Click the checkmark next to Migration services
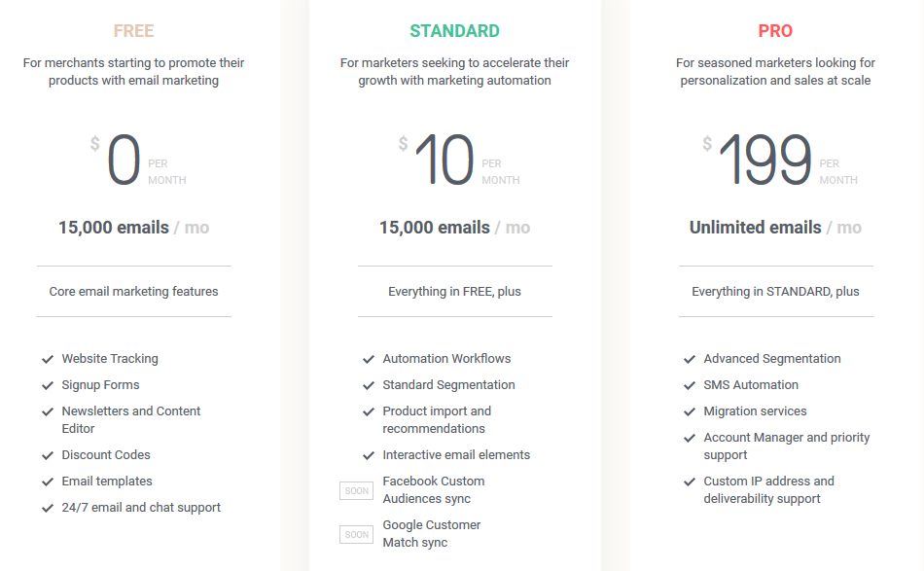 (x=690, y=411)
